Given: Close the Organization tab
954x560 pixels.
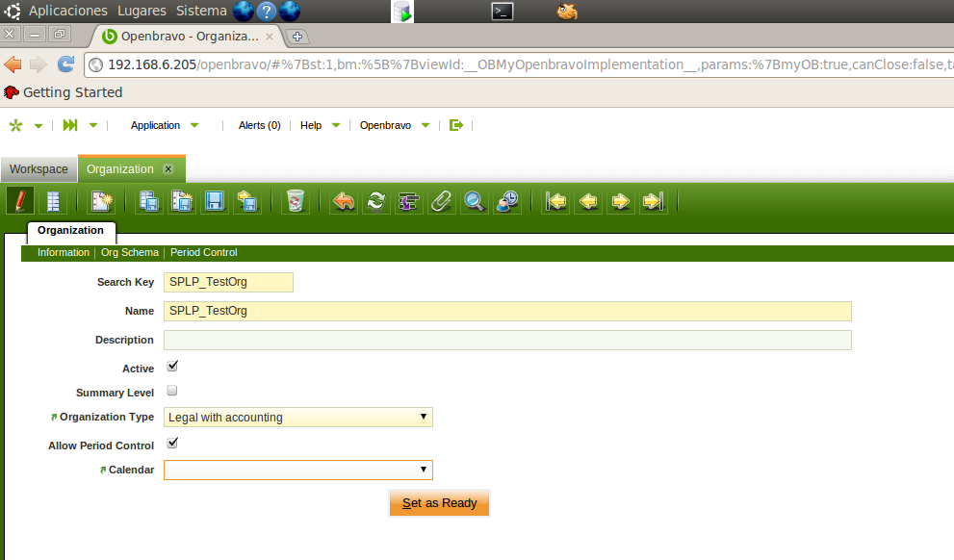Looking at the screenshot, I should [x=168, y=169].
